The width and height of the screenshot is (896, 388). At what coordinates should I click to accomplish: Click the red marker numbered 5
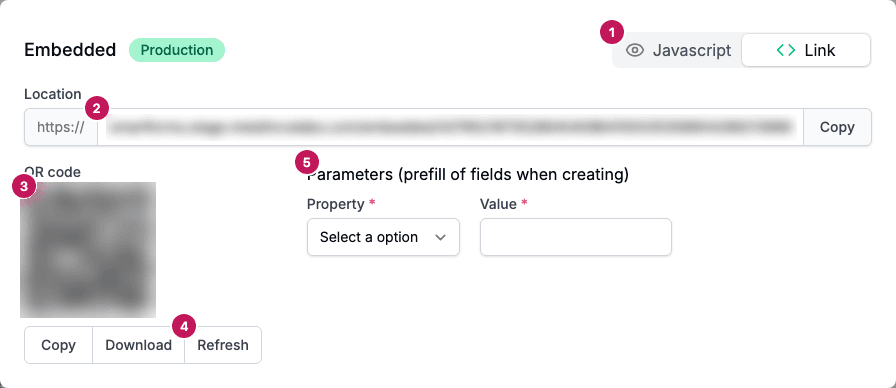307,163
